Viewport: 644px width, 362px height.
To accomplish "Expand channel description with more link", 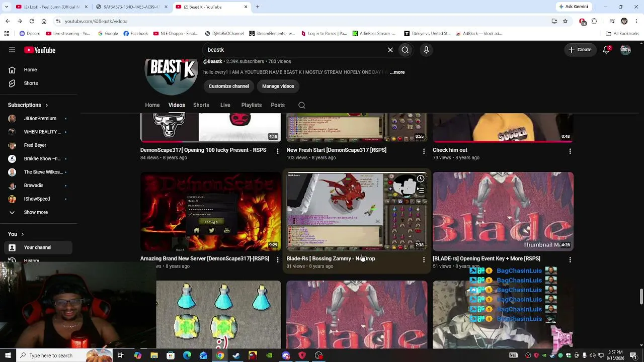I will 397,72.
